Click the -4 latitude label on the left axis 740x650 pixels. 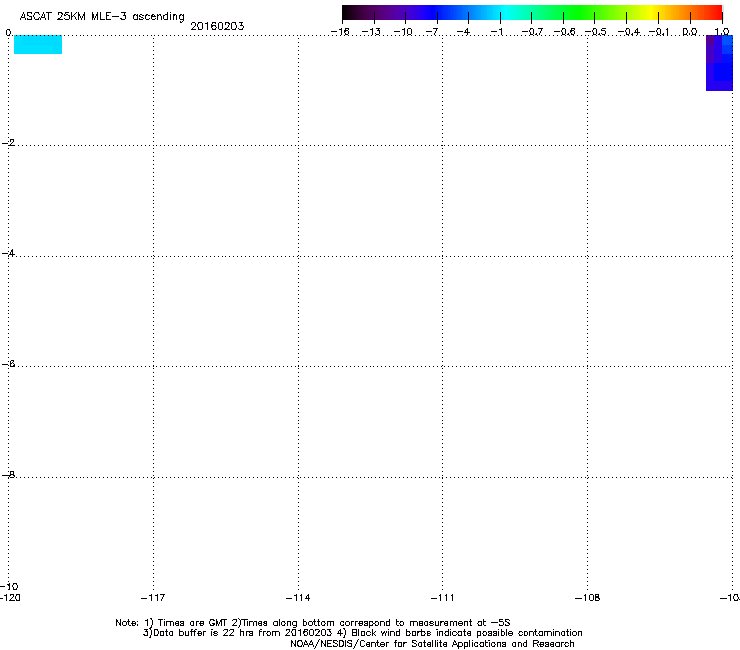(x=8, y=253)
